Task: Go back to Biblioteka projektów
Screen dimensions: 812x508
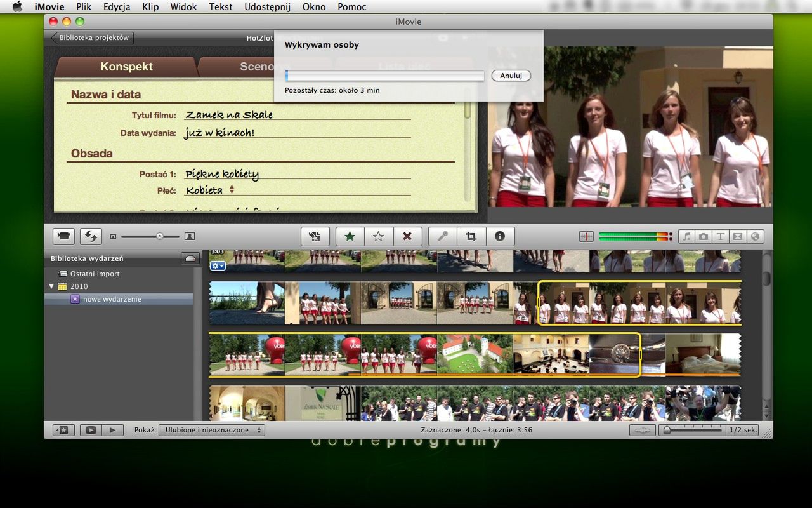Action: coord(93,37)
